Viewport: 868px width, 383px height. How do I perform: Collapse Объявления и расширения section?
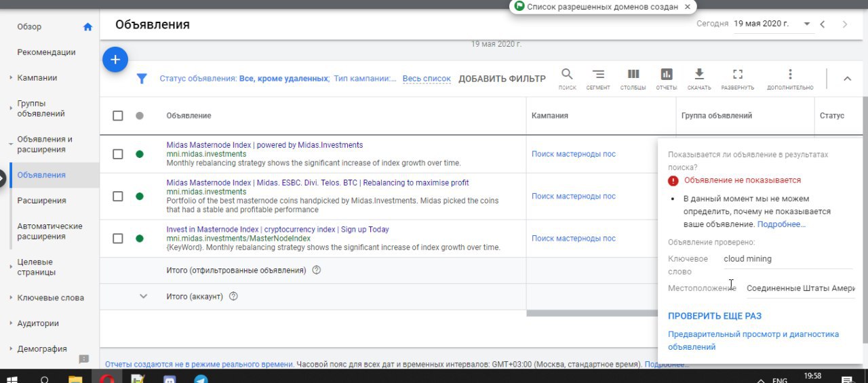click(x=11, y=144)
